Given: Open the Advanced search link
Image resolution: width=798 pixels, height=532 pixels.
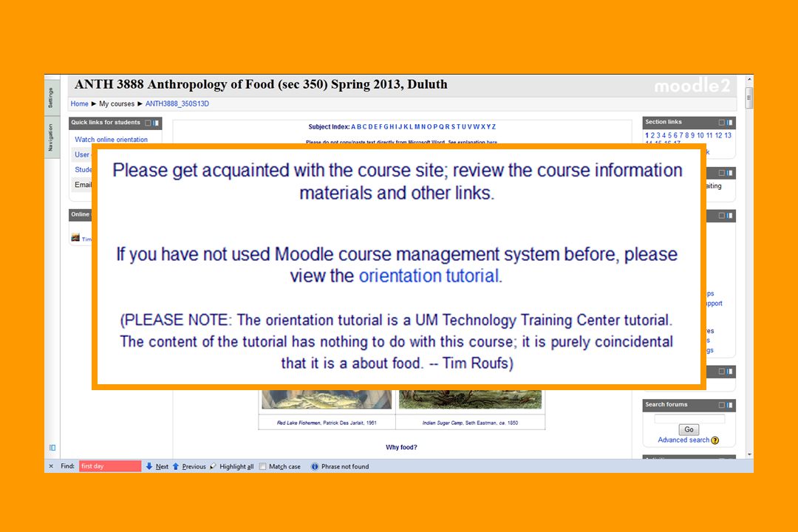Looking at the screenshot, I should coord(683,440).
